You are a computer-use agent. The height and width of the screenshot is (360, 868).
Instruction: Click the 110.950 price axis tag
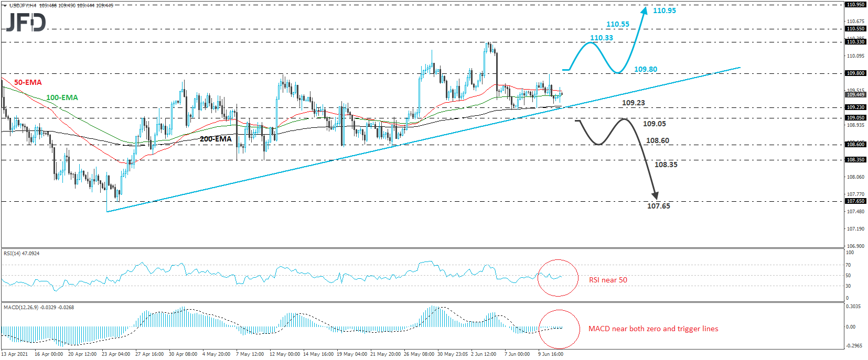pyautogui.click(x=855, y=5)
